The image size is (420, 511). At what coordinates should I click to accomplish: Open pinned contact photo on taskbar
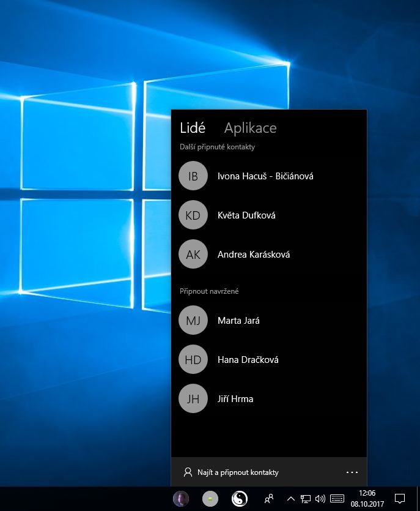pyautogui.click(x=181, y=499)
